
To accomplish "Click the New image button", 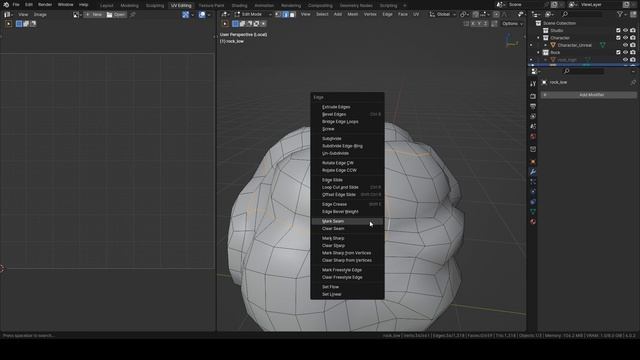I will 93,14.
